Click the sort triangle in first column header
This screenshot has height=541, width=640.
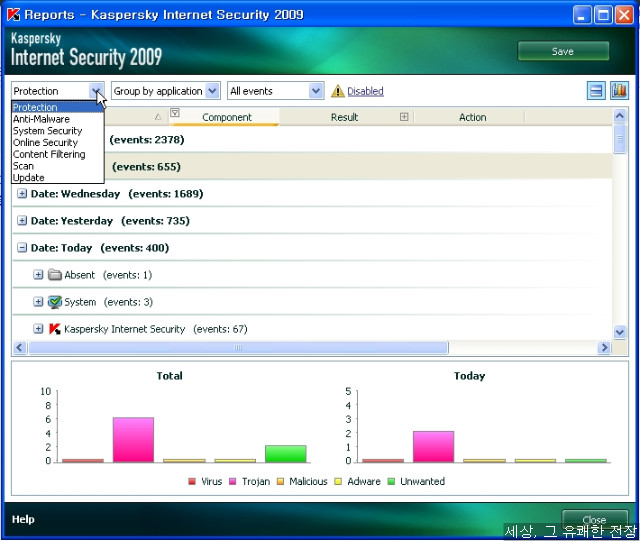pyautogui.click(x=158, y=117)
